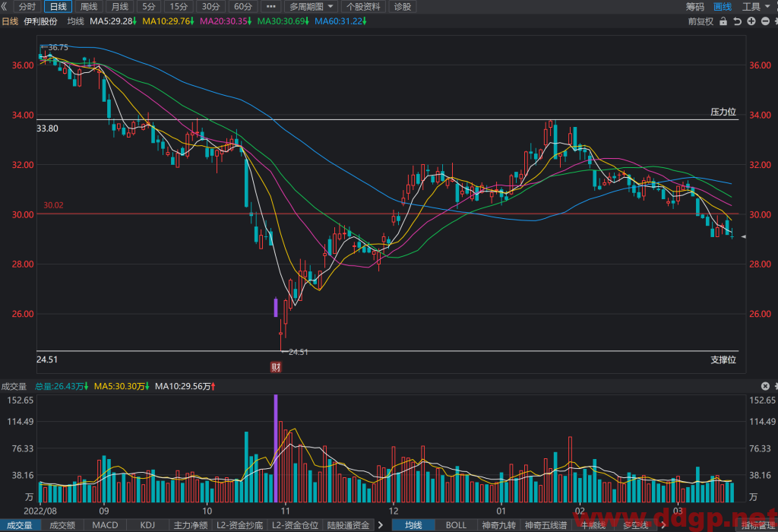
Task: Open 诊股 stock diagnosis
Action: pos(403,6)
